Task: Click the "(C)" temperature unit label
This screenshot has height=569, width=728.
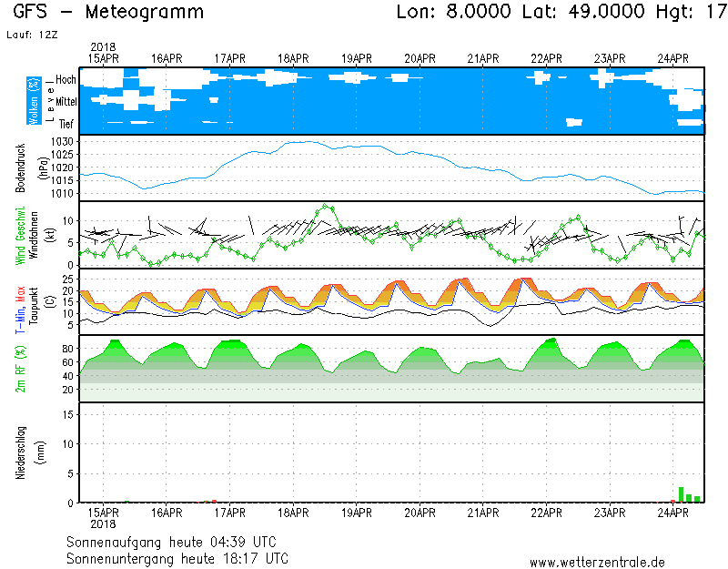Action: 51,301
